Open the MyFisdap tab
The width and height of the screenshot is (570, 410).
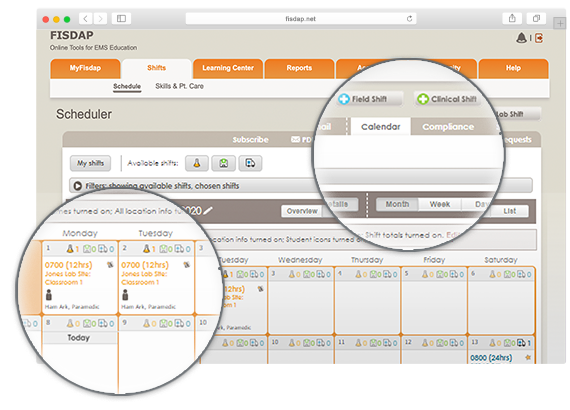[x=85, y=68]
